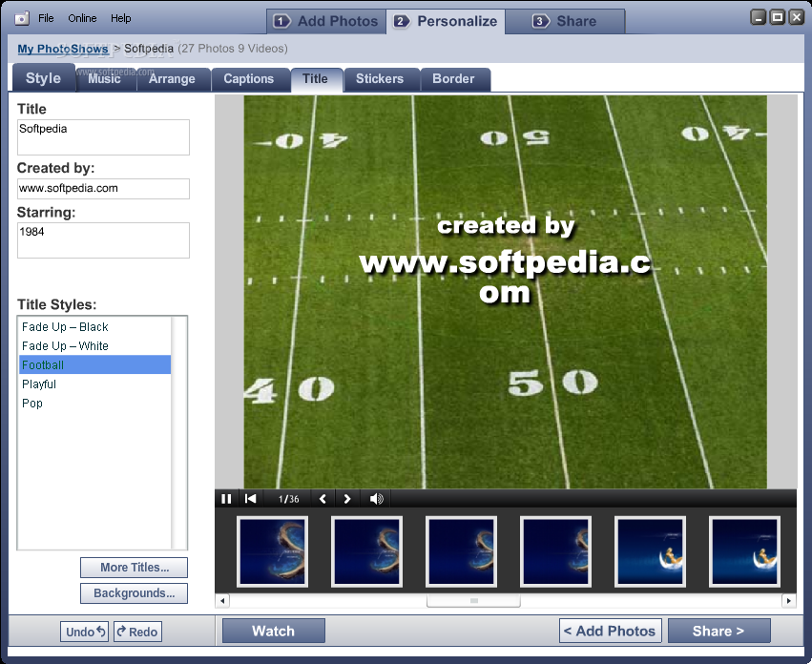This screenshot has width=812, height=664.
Task: Switch to the Captions tab
Action: [249, 79]
